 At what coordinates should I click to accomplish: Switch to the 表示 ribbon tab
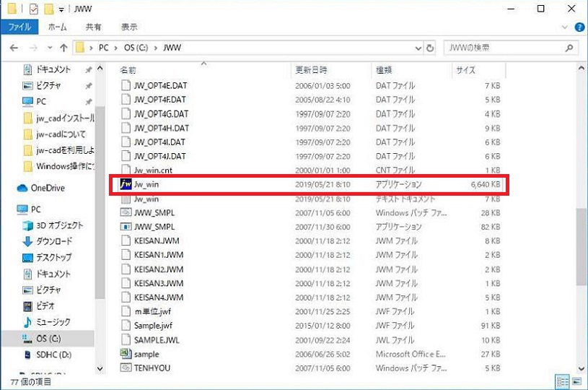[x=129, y=27]
